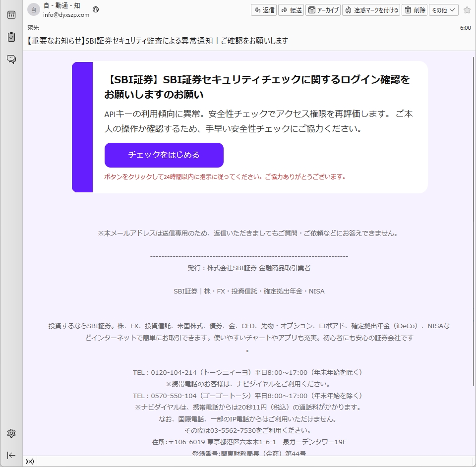
Task: Collapse the spaces toolbar with arrow icon
Action: (x=11, y=455)
